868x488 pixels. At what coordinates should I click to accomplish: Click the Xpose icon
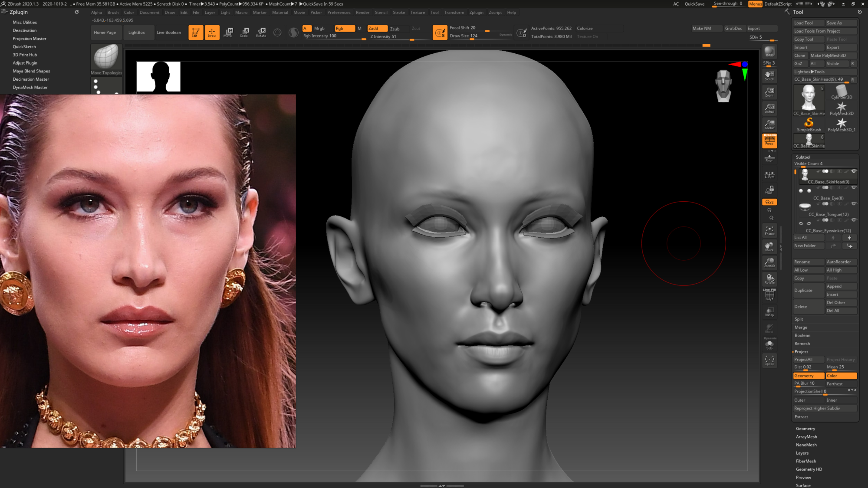click(769, 360)
